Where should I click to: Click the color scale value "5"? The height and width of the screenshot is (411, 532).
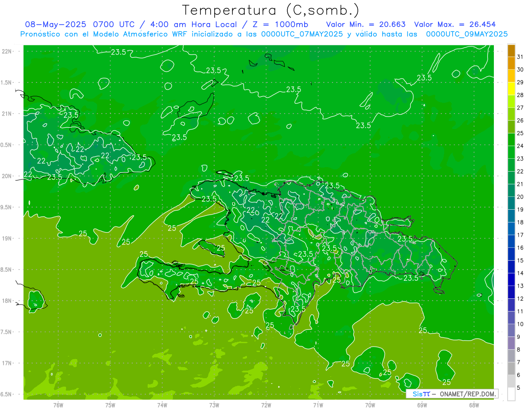click(x=518, y=388)
